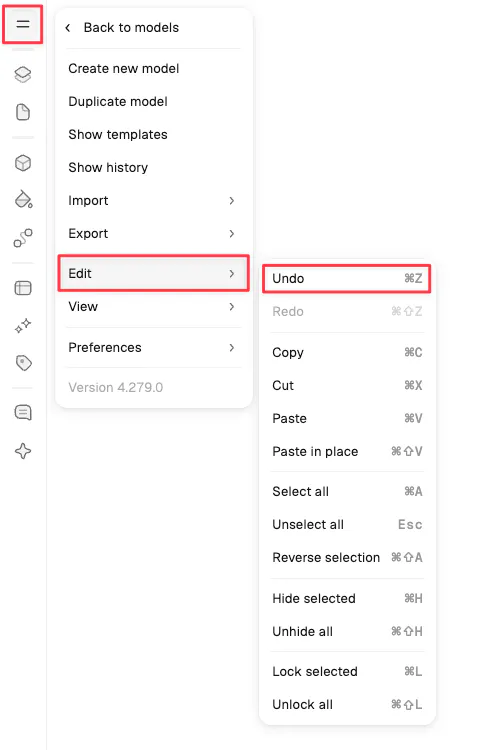This screenshot has height=750, width=491.
Task: Select the path curve tool icon
Action: click(x=23, y=237)
